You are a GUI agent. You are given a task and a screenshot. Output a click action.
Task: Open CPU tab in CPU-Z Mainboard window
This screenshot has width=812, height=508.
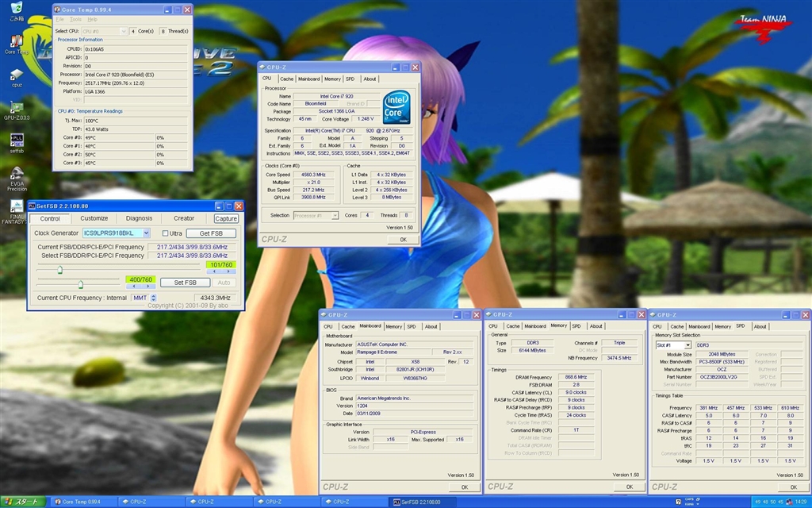[327, 326]
